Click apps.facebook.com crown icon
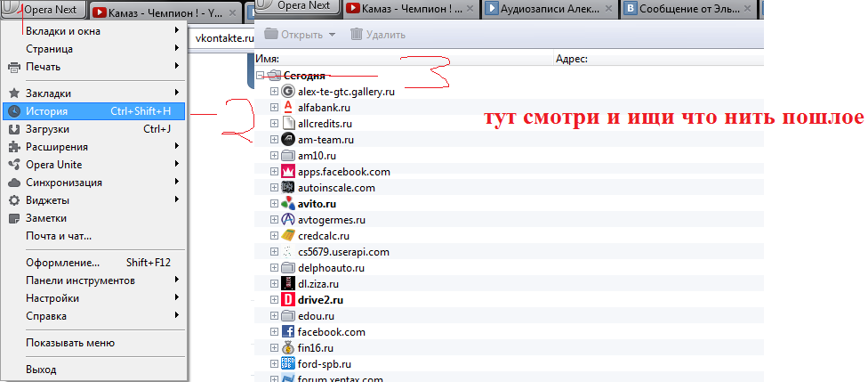 point(288,172)
